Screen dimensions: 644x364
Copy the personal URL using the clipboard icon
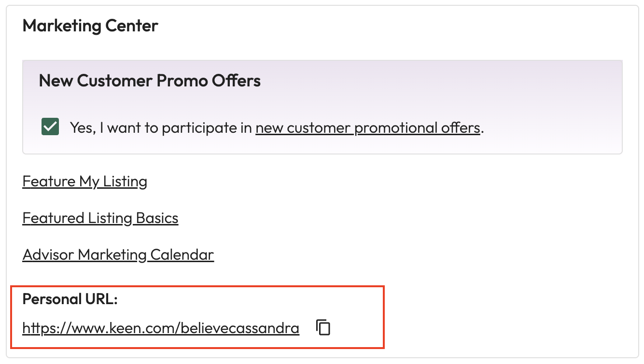pos(323,327)
